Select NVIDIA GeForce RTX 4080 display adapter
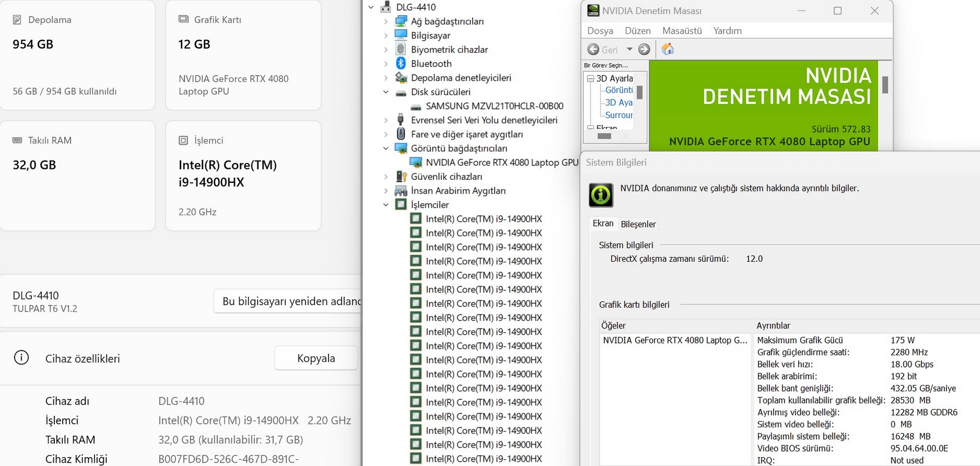Screen dimensions: 980x466 click(x=502, y=162)
